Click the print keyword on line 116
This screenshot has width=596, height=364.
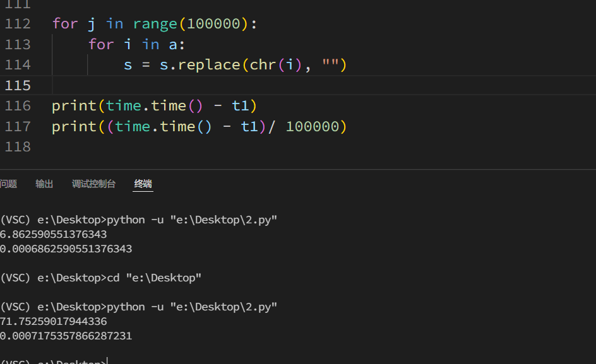coord(74,106)
